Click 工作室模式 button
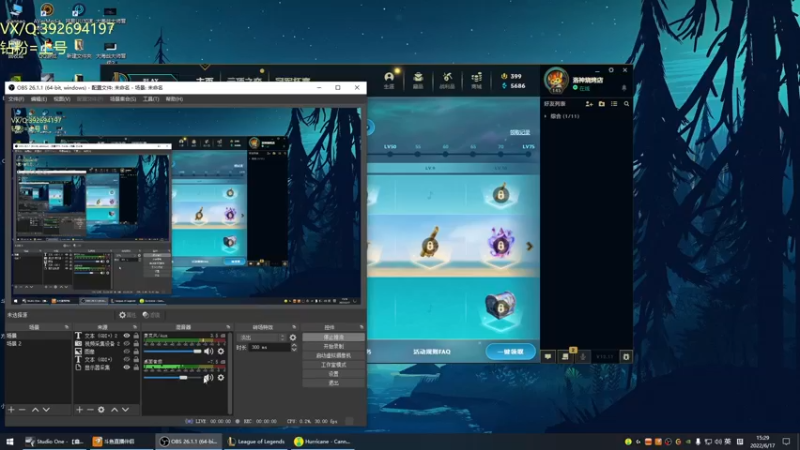 (334, 365)
